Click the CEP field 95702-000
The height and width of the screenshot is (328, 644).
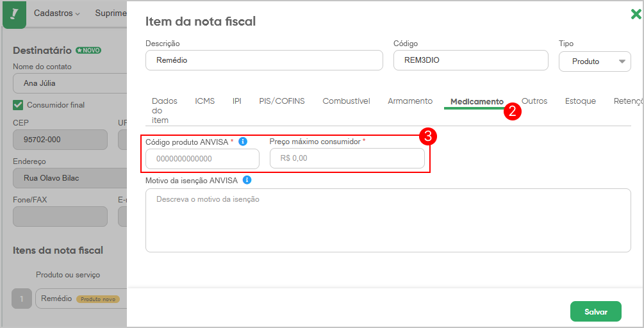click(x=60, y=140)
